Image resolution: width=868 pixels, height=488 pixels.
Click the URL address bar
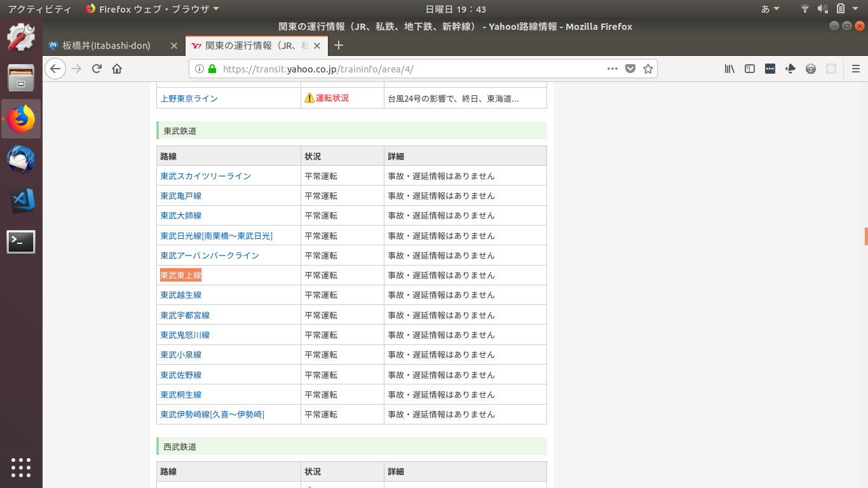coord(407,69)
